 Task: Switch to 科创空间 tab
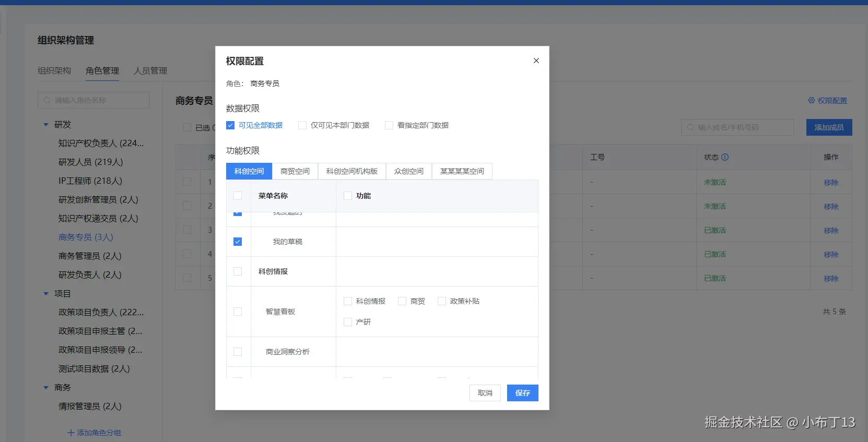click(x=249, y=171)
